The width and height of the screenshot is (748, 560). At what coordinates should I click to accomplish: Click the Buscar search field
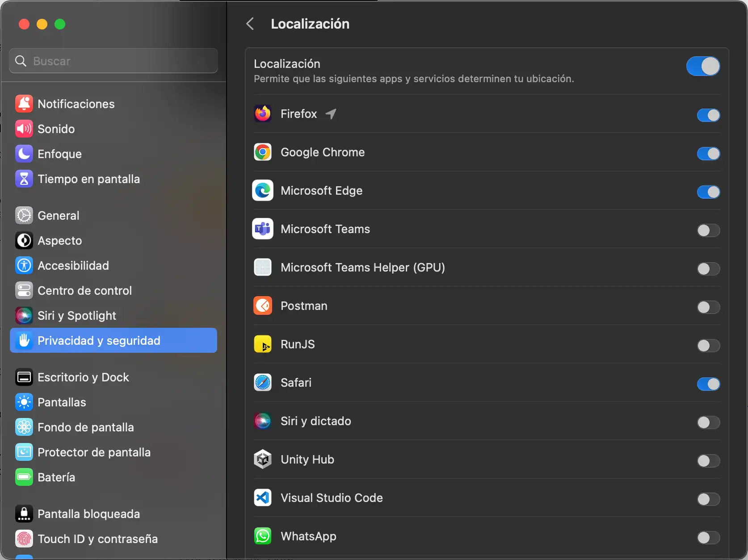click(x=113, y=61)
